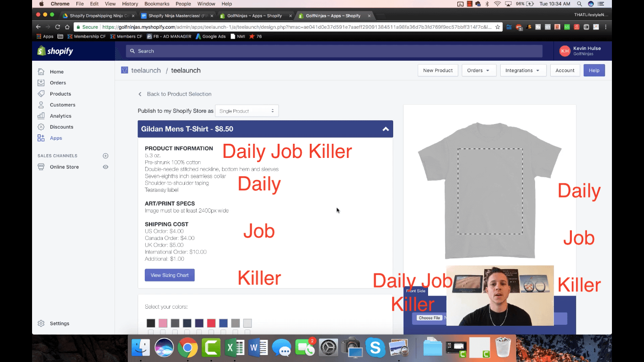The height and width of the screenshot is (362, 644).
Task: Open Discounts in the Shopify sidebar
Action: [61, 127]
